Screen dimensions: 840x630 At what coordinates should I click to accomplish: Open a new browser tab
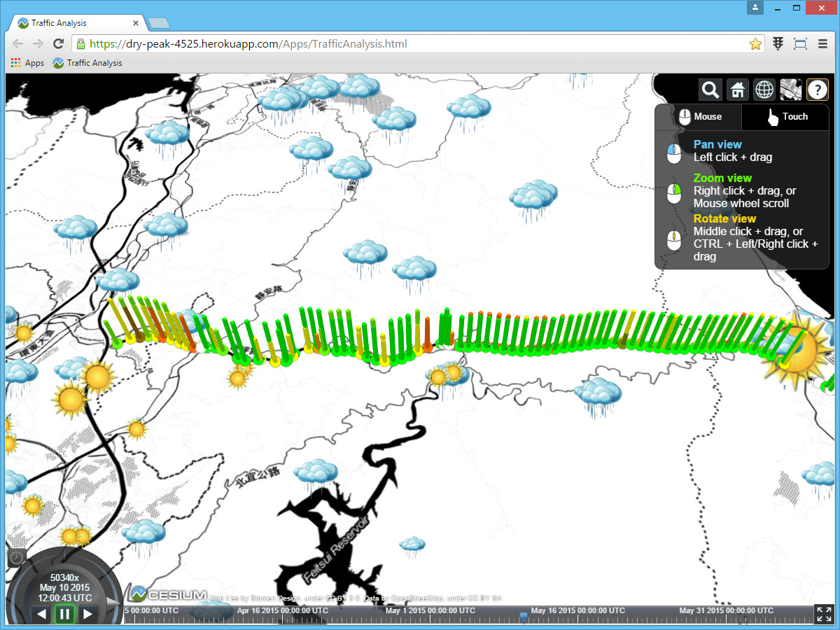click(159, 23)
